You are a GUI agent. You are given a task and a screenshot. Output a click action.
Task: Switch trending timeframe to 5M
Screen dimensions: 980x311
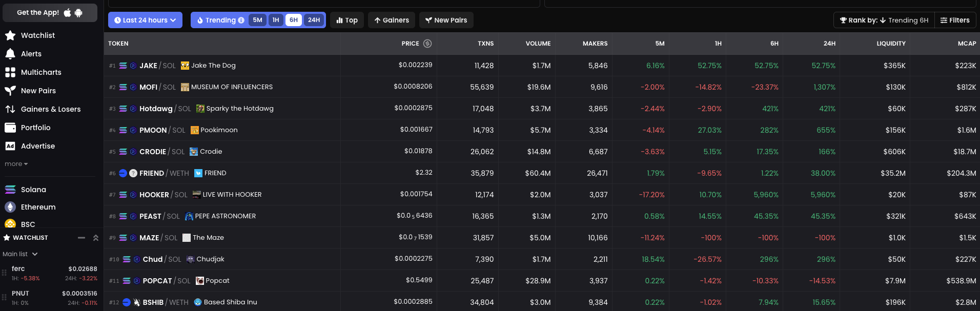(x=257, y=20)
